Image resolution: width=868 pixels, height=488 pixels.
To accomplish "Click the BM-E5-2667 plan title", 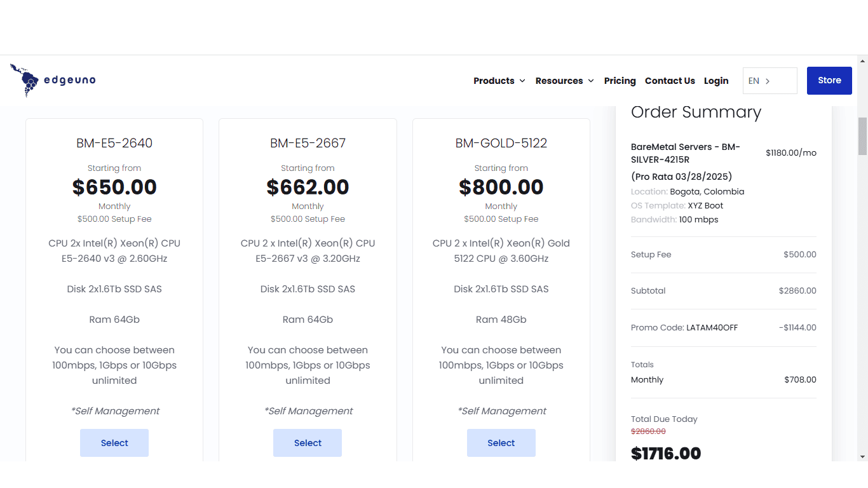I will point(308,143).
